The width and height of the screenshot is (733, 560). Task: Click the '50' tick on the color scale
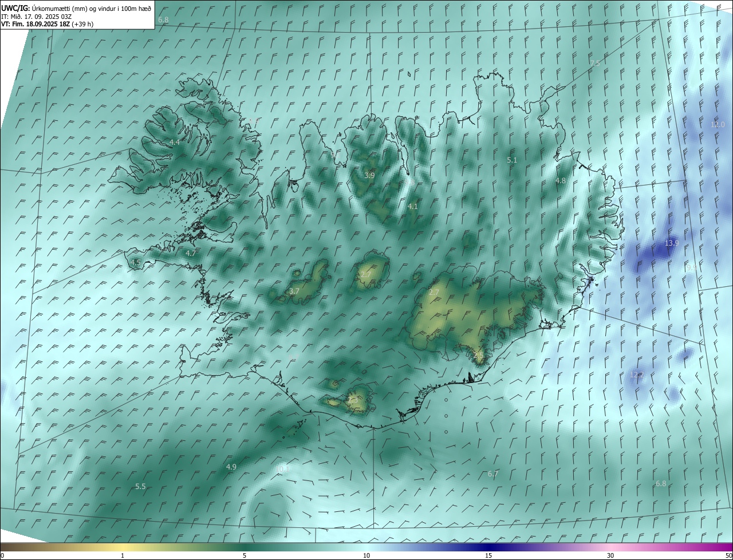(728, 556)
